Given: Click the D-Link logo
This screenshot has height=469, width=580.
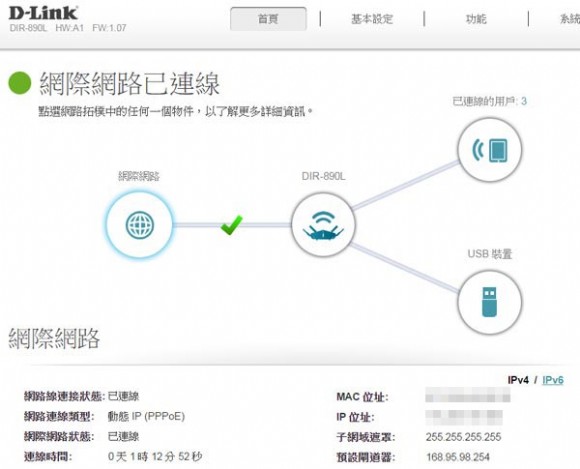Looking at the screenshot, I should coord(43,13).
